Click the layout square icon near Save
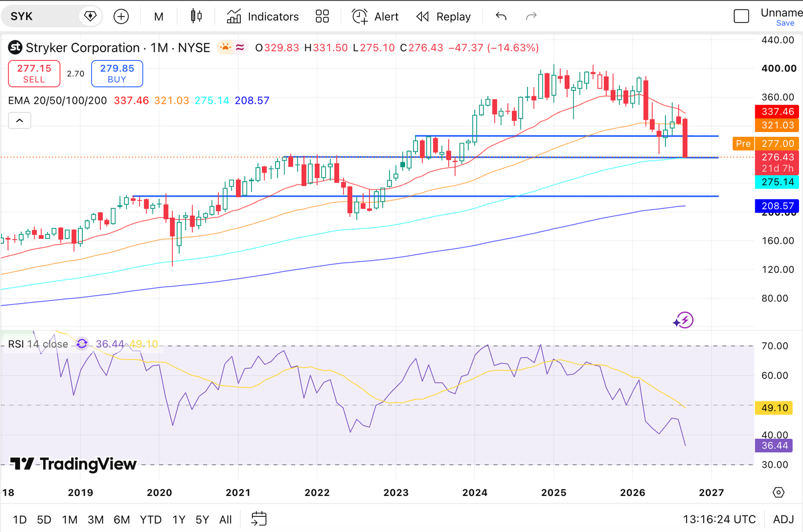Image resolution: width=803 pixels, height=532 pixels. (741, 17)
